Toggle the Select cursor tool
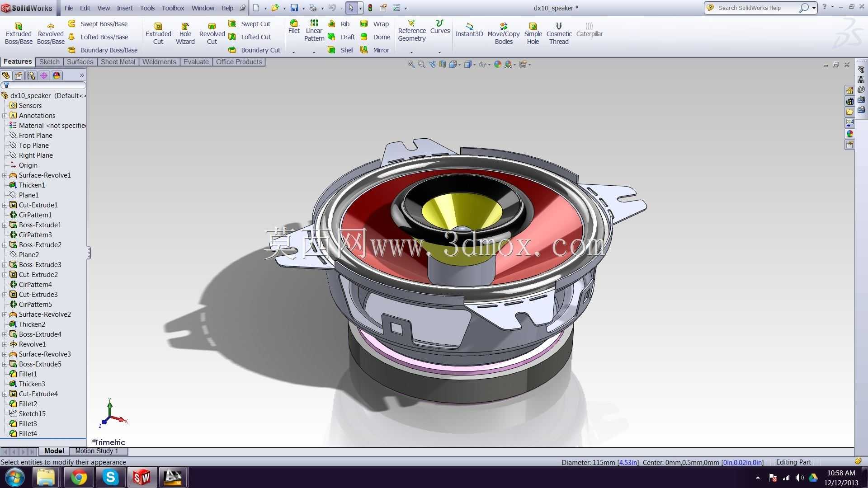 coord(351,8)
